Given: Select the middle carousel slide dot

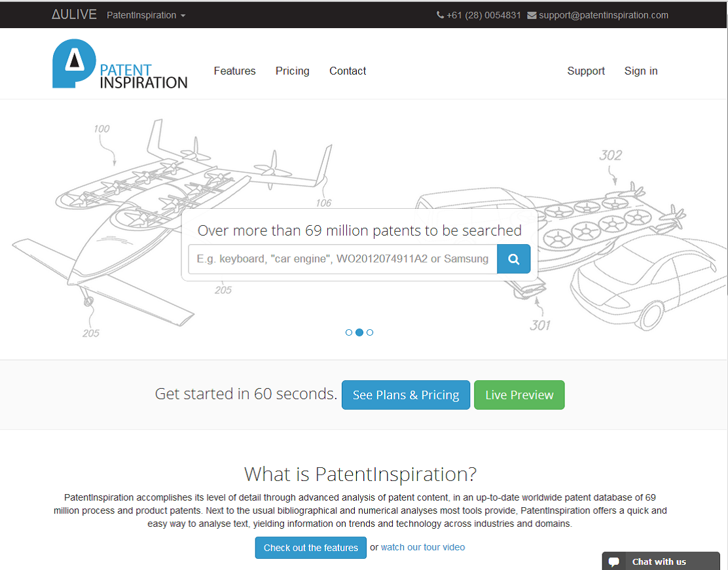Looking at the screenshot, I should tap(359, 332).
